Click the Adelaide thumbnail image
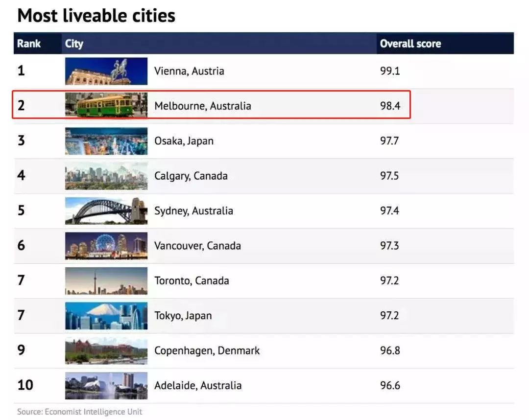 click(106, 385)
